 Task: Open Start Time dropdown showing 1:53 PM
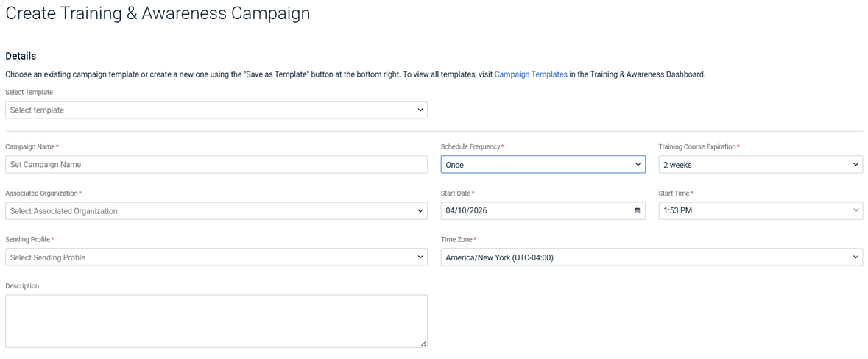[x=760, y=211]
